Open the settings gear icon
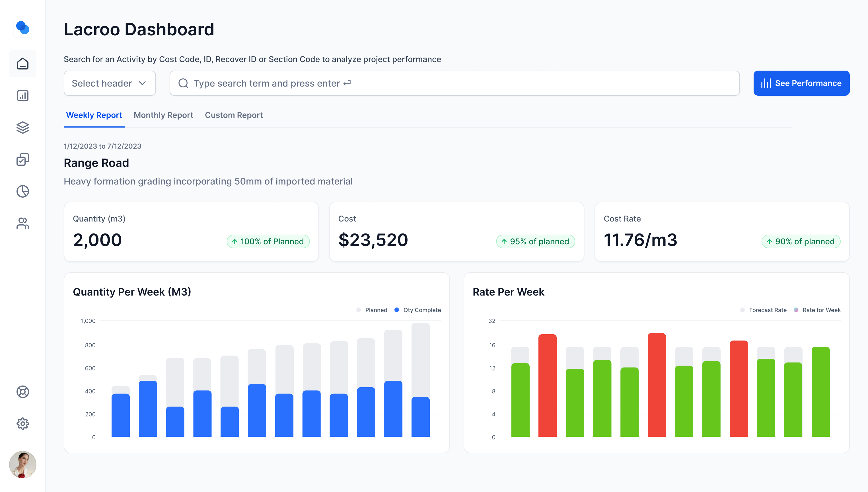 coord(23,423)
